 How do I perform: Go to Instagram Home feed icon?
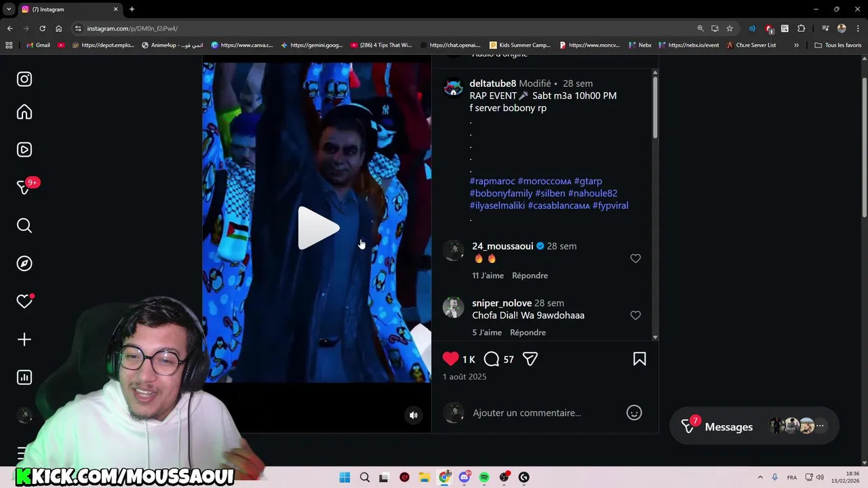pyautogui.click(x=24, y=112)
